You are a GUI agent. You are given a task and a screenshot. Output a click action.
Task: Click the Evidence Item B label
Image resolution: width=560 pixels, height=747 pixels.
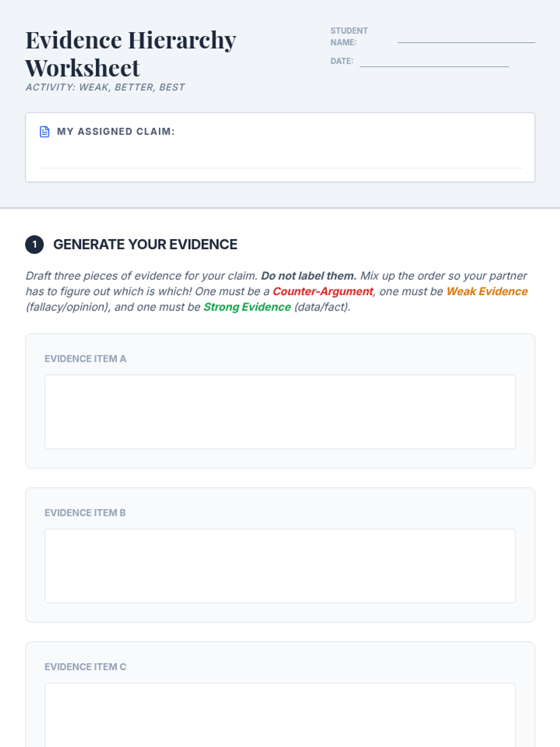(x=85, y=513)
